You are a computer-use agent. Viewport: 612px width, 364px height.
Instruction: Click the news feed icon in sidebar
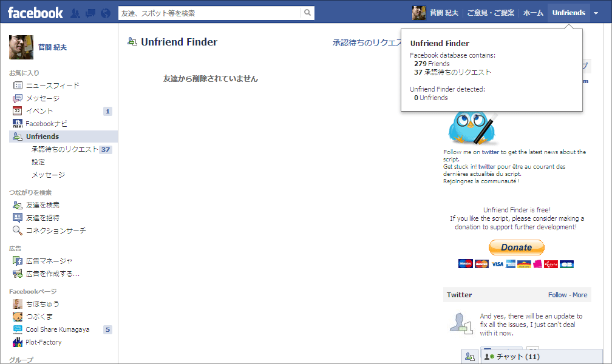point(18,86)
